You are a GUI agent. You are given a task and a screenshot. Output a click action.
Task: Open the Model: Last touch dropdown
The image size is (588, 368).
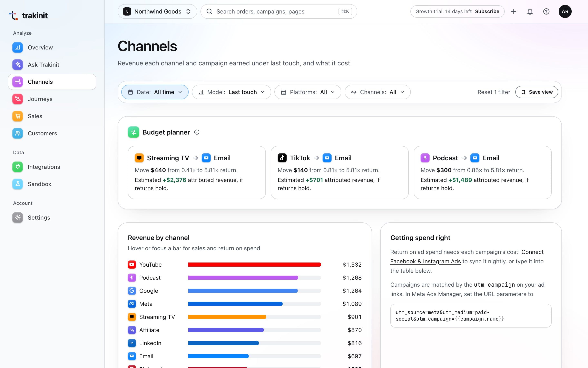pos(231,92)
